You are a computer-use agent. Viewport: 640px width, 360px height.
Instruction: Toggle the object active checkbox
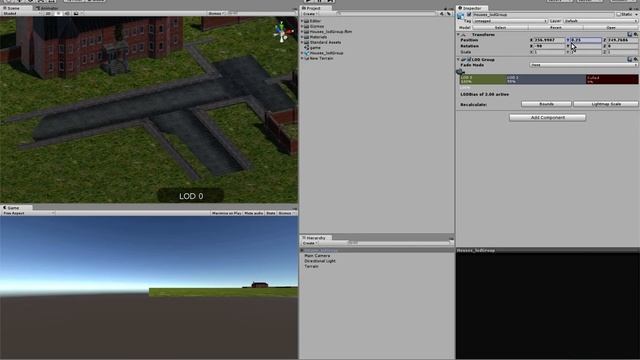tap(469, 14)
